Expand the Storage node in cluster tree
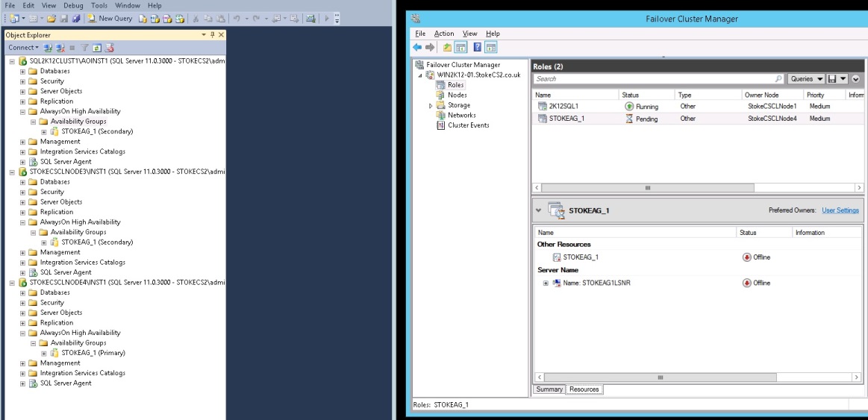868x420 pixels. pos(431,105)
